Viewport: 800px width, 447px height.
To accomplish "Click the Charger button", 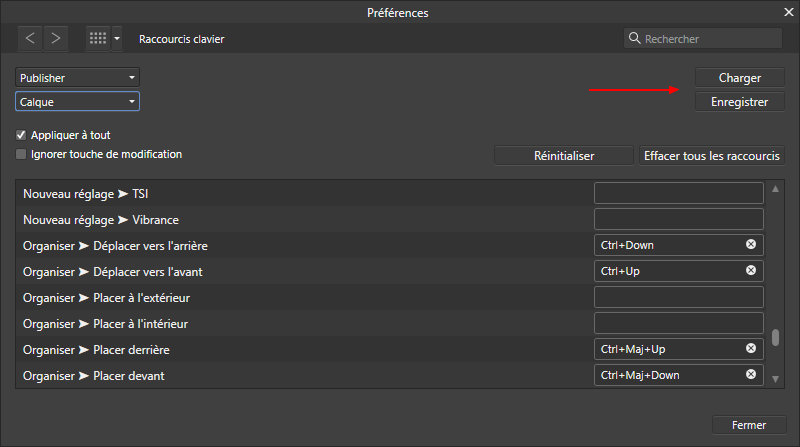I will click(739, 78).
